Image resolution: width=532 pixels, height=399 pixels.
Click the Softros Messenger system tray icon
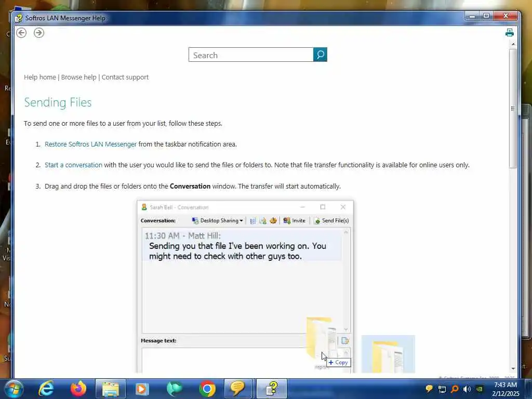(x=429, y=389)
